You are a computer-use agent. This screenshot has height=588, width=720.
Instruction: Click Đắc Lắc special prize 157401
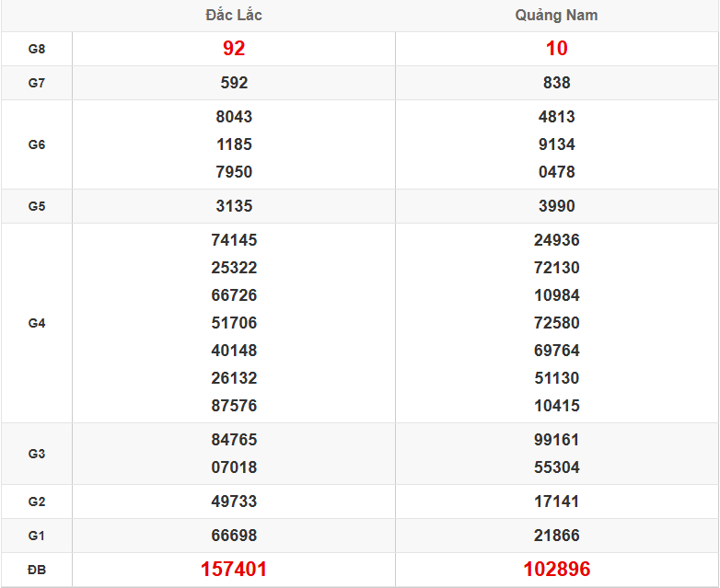coord(234,570)
